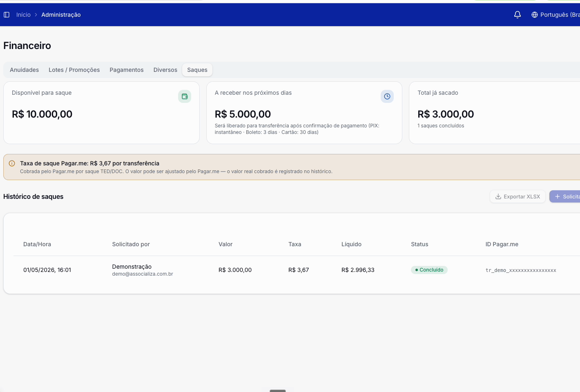Click the R$ 10.000,00 available balance
This screenshot has height=392, width=580.
pos(42,114)
